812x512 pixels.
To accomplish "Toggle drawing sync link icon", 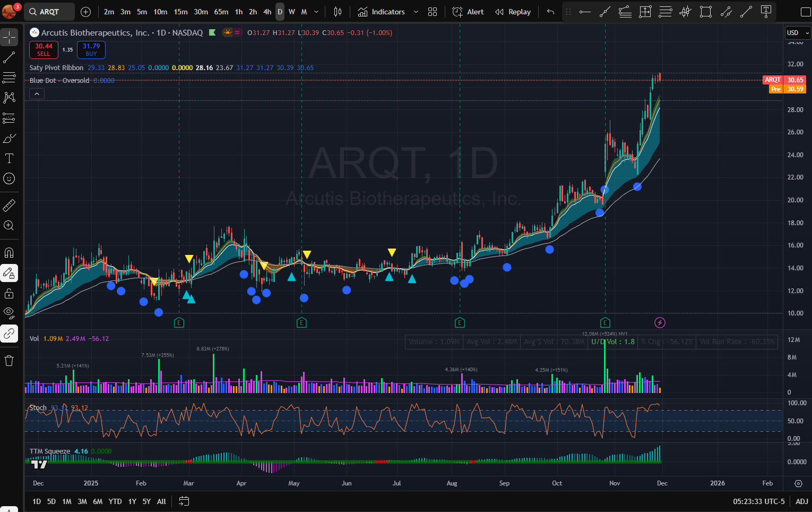I will [x=9, y=334].
